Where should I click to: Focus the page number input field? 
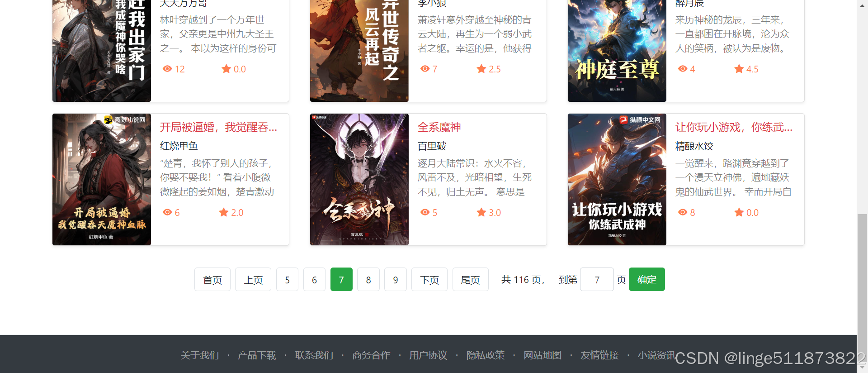pos(597,279)
